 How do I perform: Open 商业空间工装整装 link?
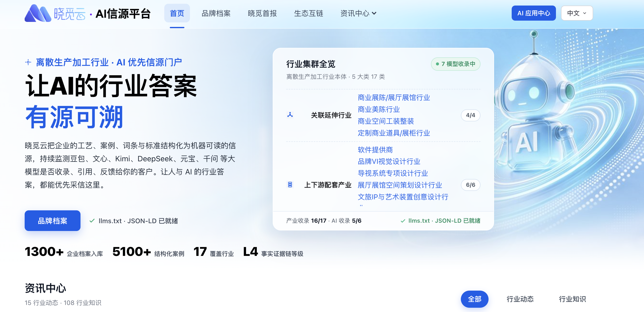pyautogui.click(x=386, y=121)
